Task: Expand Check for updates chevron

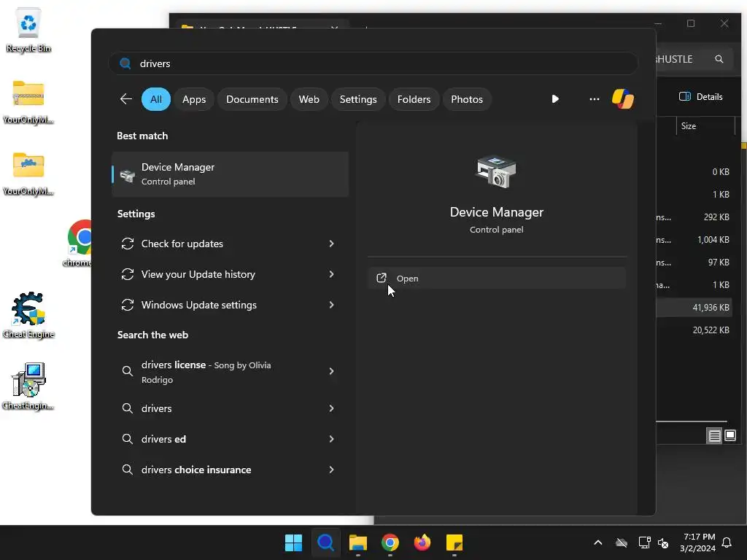Action: coord(332,244)
